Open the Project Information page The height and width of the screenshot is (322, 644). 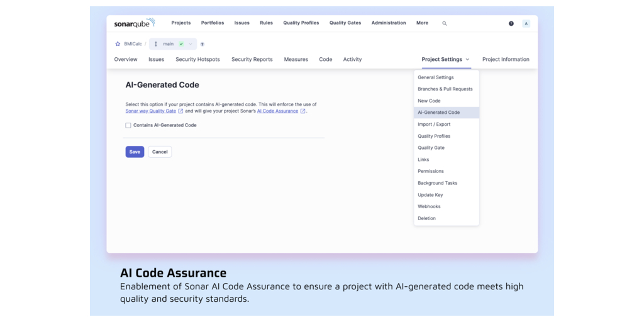click(x=506, y=59)
